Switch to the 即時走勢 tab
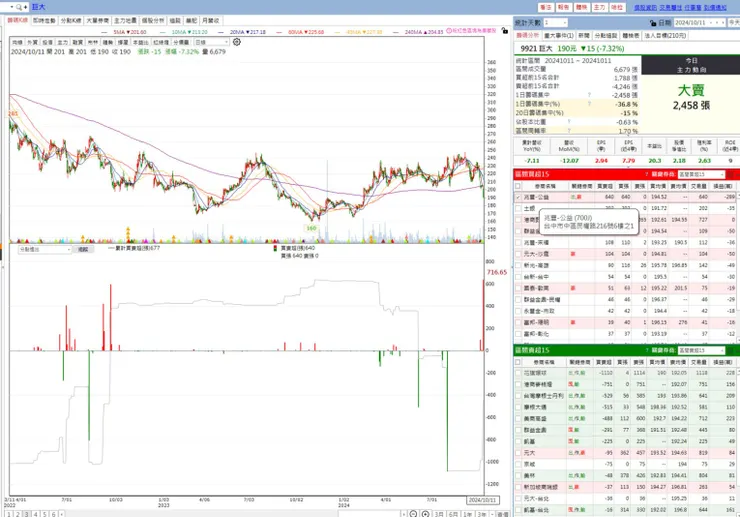Image resolution: width=740 pixels, height=517 pixels. (44, 21)
